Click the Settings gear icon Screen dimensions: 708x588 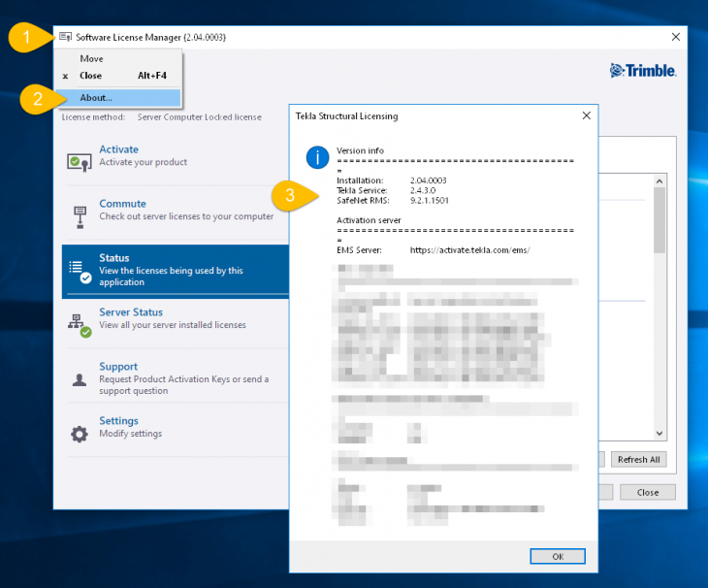point(80,434)
